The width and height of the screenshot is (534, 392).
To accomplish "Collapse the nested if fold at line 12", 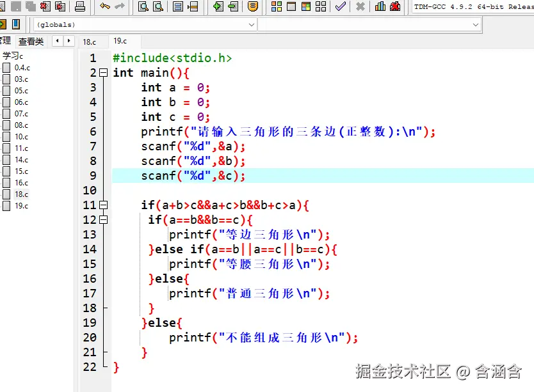I will [104, 219].
